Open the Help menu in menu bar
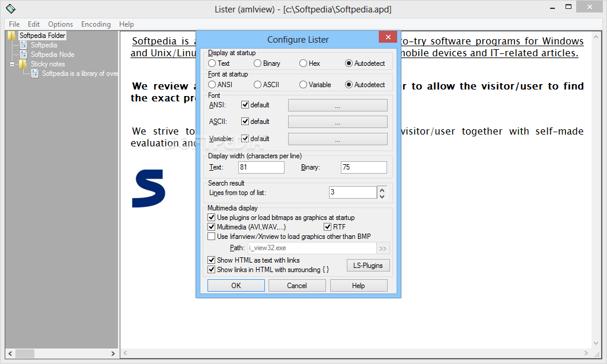This screenshot has width=607, height=364. [127, 24]
